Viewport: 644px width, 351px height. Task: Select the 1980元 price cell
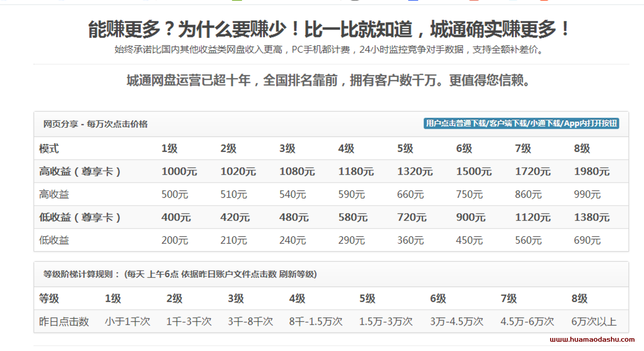(592, 171)
